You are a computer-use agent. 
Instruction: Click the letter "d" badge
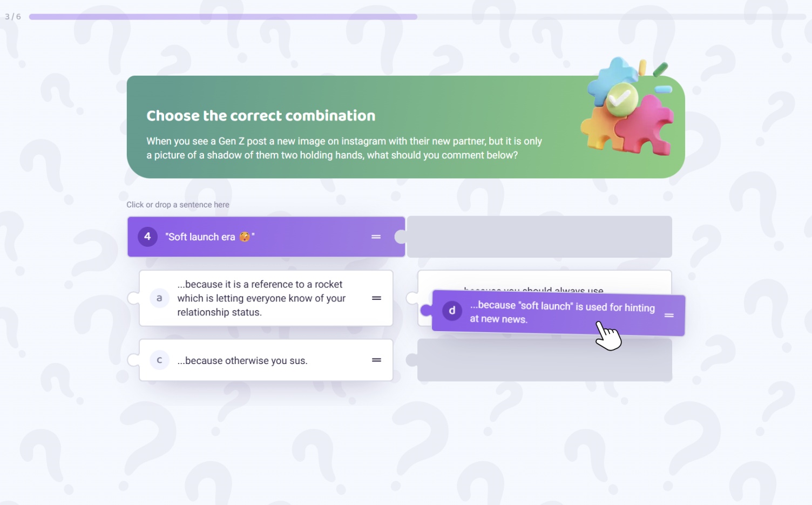pyautogui.click(x=452, y=311)
